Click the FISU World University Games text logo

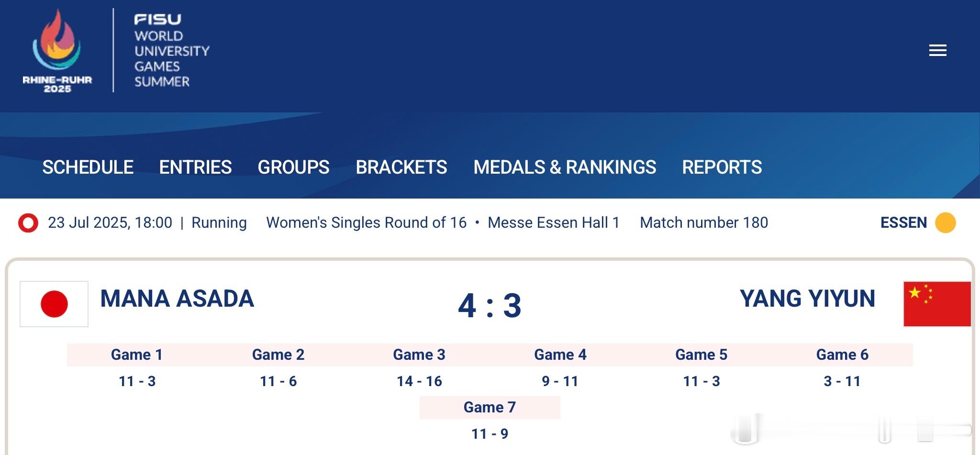[x=171, y=51]
